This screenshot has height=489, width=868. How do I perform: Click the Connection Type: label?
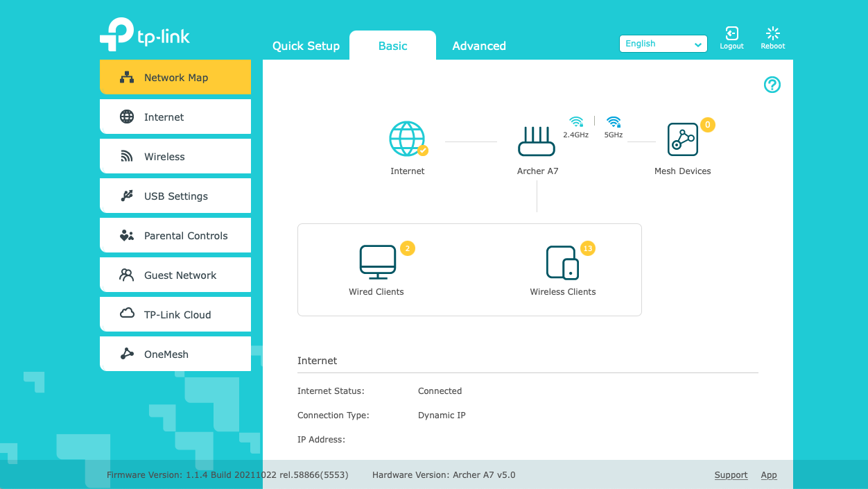[333, 415]
